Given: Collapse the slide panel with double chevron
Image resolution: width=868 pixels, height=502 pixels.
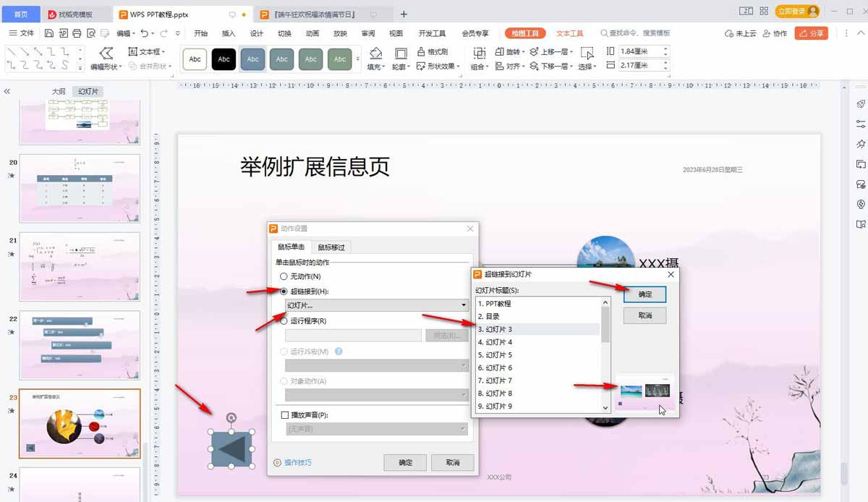Looking at the screenshot, I should (7, 92).
